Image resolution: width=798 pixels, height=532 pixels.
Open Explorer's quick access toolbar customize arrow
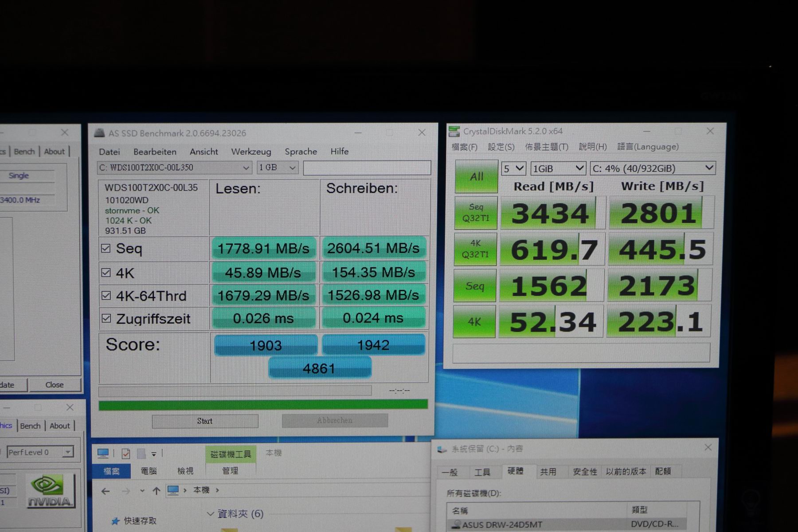tap(154, 454)
